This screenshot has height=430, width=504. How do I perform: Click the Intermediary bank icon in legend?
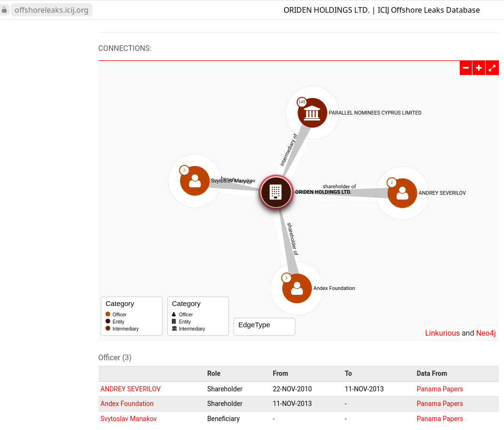(x=174, y=329)
